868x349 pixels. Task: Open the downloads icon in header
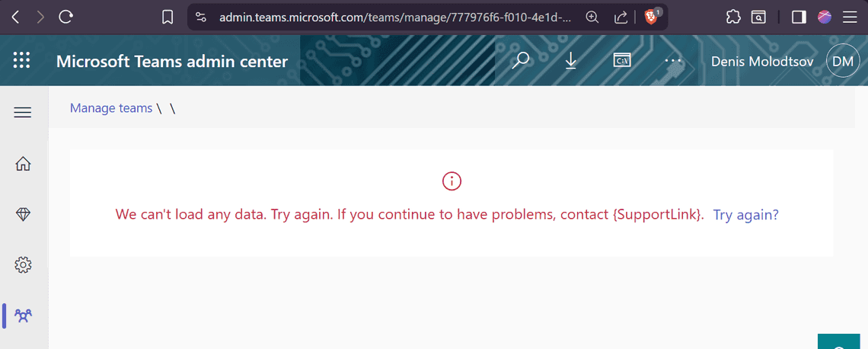[x=571, y=61]
